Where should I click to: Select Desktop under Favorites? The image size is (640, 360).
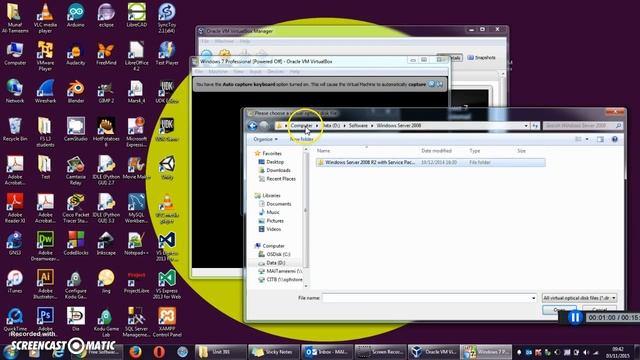[x=271, y=162]
